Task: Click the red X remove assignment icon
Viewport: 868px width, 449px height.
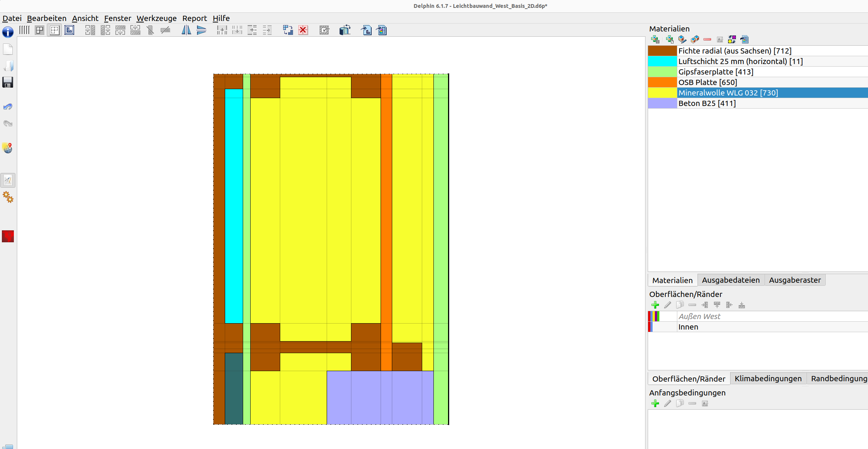Action: point(303,30)
